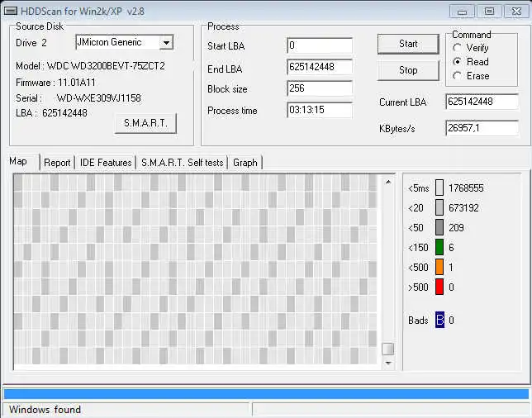532x418 pixels.
Task: Open the Report tab
Action: [x=57, y=163]
